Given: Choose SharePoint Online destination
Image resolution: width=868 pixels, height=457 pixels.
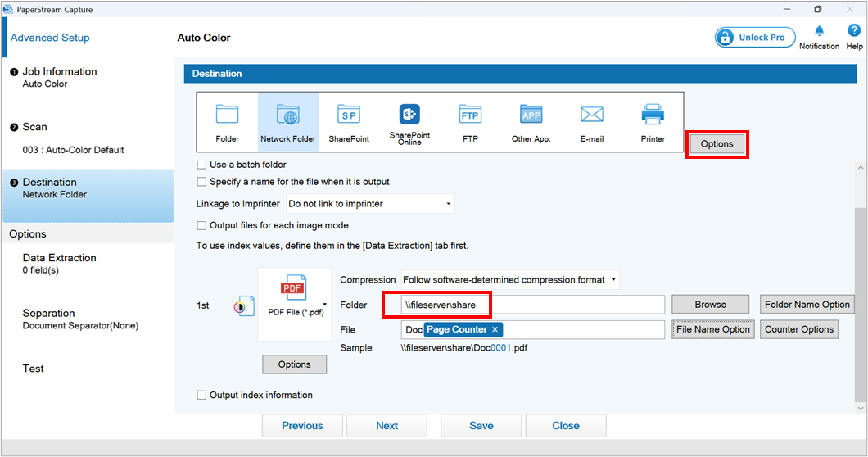Looking at the screenshot, I should (x=409, y=122).
